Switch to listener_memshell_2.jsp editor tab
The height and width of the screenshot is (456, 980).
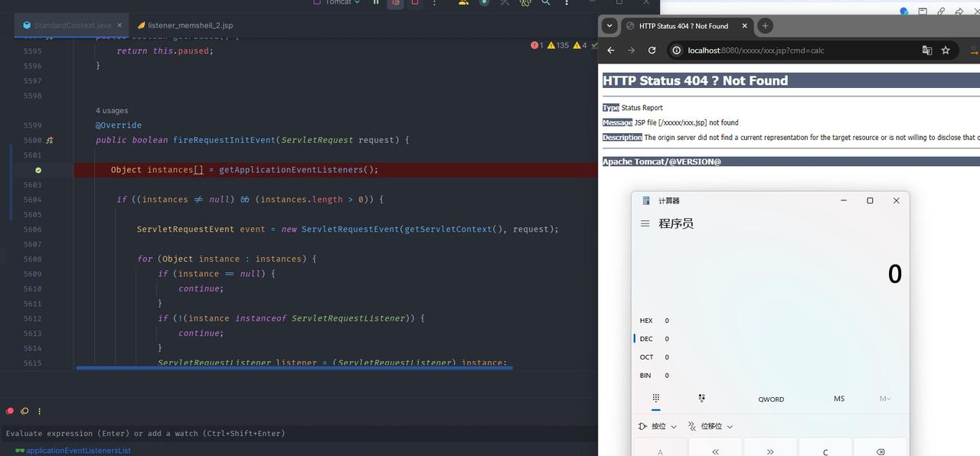[x=185, y=25]
